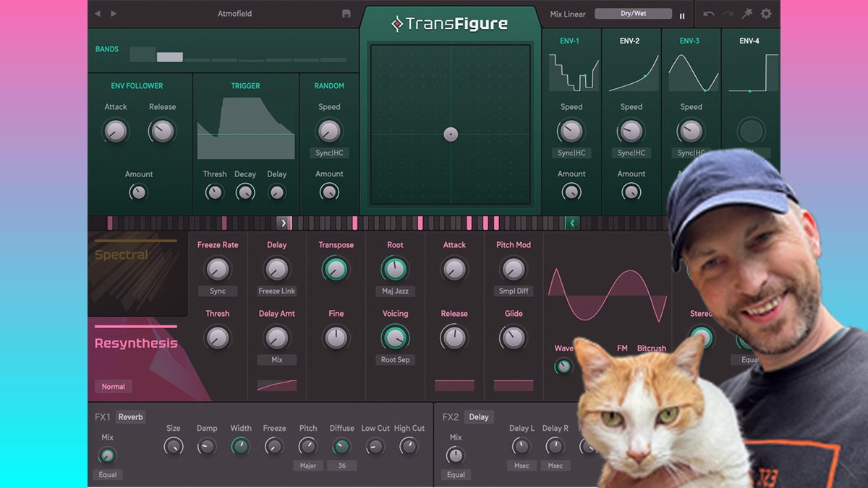This screenshot has width=868, height=488.
Task: Click the TransFigure logo
Action: coord(450,24)
